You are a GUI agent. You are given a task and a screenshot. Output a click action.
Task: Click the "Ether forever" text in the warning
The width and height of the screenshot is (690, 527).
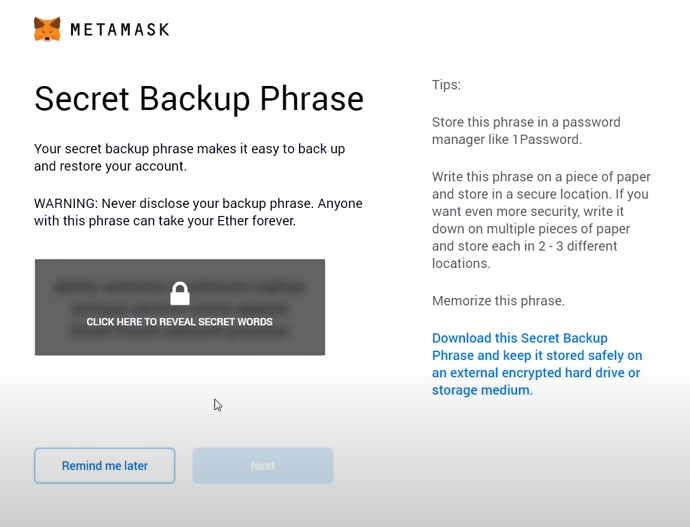(x=256, y=221)
